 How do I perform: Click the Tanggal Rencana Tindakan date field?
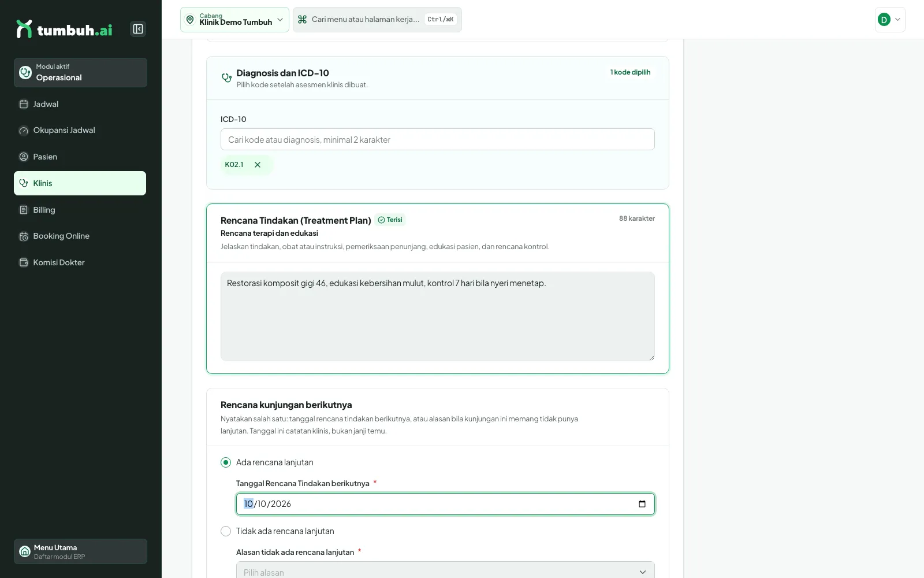[x=445, y=504]
